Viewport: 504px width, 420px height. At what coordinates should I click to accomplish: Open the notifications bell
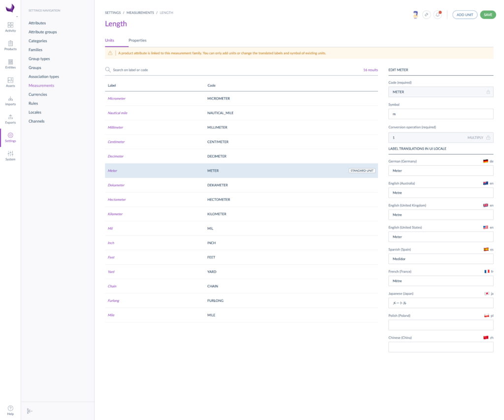point(438,15)
